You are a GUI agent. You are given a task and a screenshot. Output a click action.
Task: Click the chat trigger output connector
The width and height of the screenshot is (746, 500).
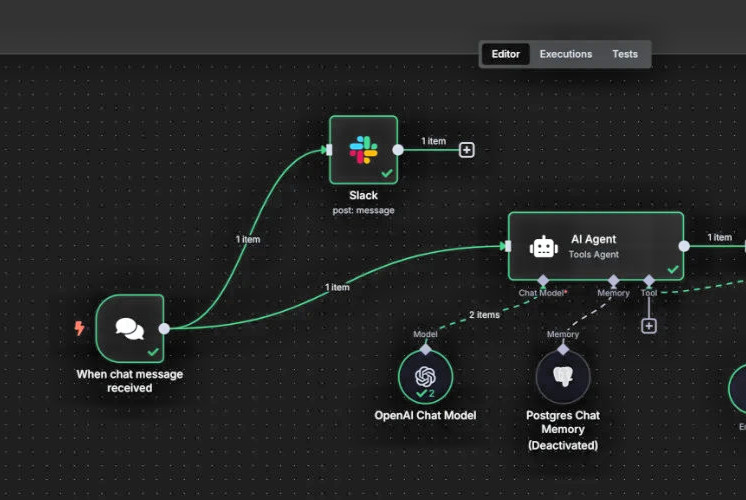[164, 329]
